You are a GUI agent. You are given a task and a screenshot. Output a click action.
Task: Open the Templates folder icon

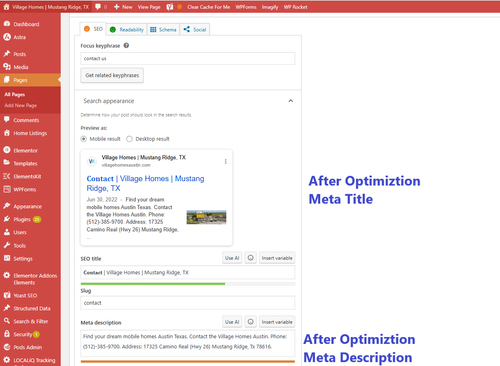tap(7, 163)
